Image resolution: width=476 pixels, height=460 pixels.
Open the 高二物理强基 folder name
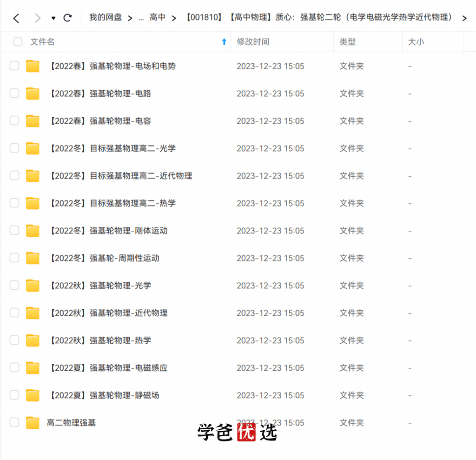tap(71, 422)
